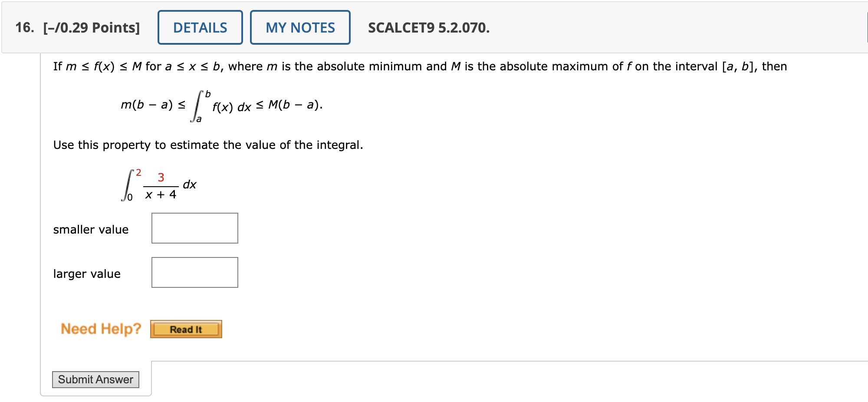The height and width of the screenshot is (402, 868).
Task: Click Submit Answer for the problem
Action: point(95,379)
